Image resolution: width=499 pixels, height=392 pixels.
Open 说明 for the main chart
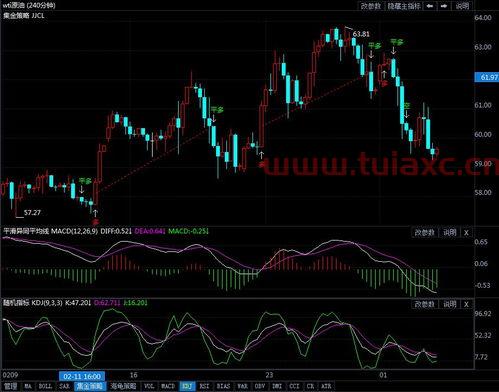point(462,6)
